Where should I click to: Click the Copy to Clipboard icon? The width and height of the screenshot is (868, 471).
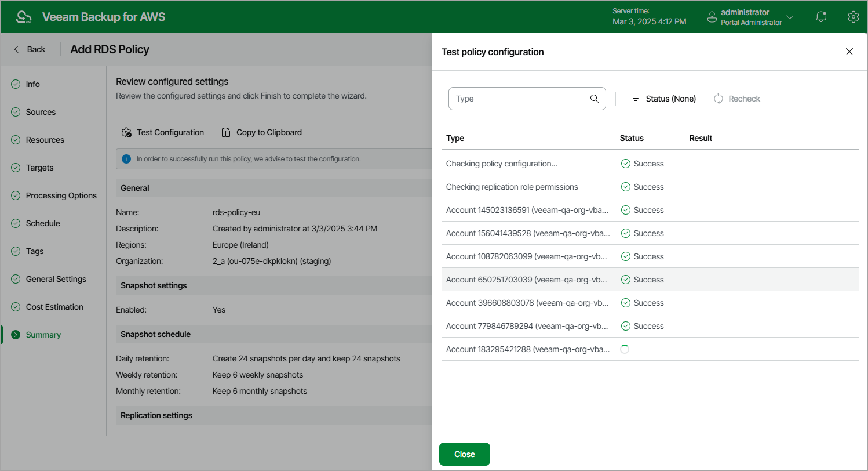coord(226,132)
